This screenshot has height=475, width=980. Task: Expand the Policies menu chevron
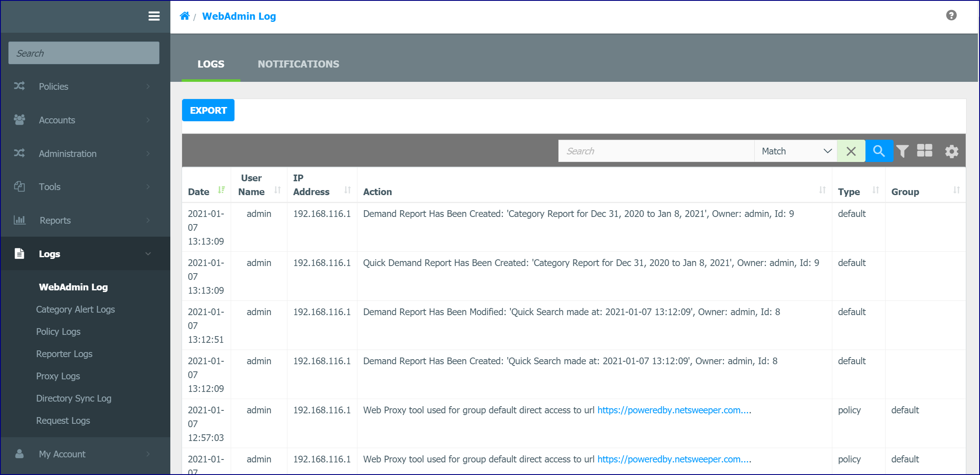coord(148,86)
